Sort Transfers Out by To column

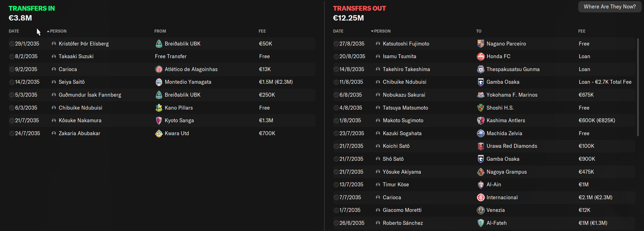[x=479, y=31]
